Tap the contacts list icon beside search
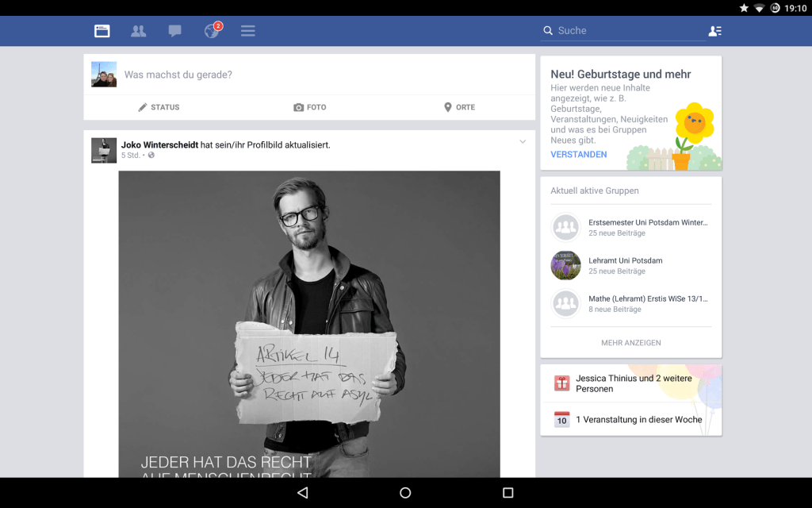 [x=714, y=31]
